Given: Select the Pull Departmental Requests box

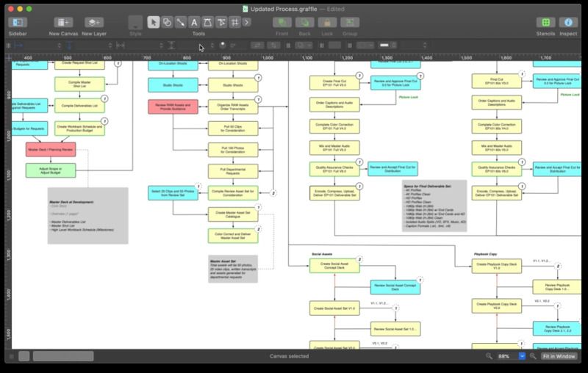Looking at the screenshot, I should [x=233, y=171].
